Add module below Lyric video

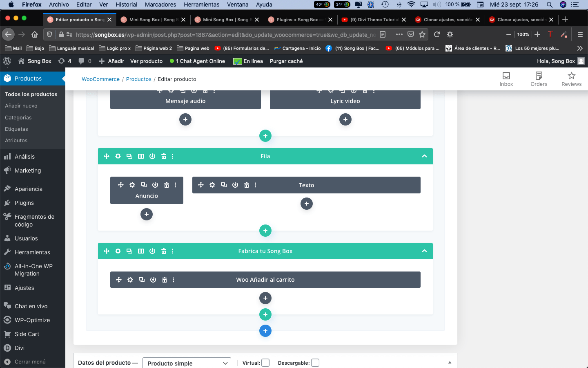pos(345,119)
